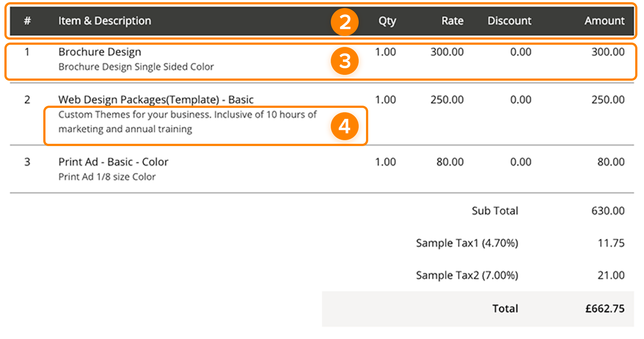Click the Print Ad 1/8 size Color description
This screenshot has height=339, width=644.
click(107, 177)
